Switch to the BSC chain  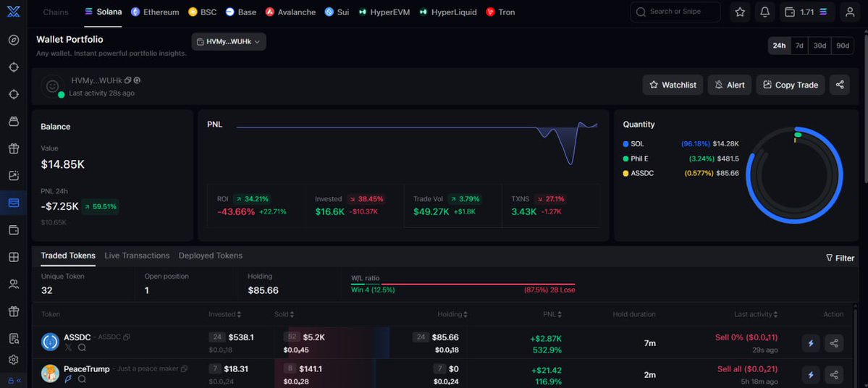click(x=203, y=12)
